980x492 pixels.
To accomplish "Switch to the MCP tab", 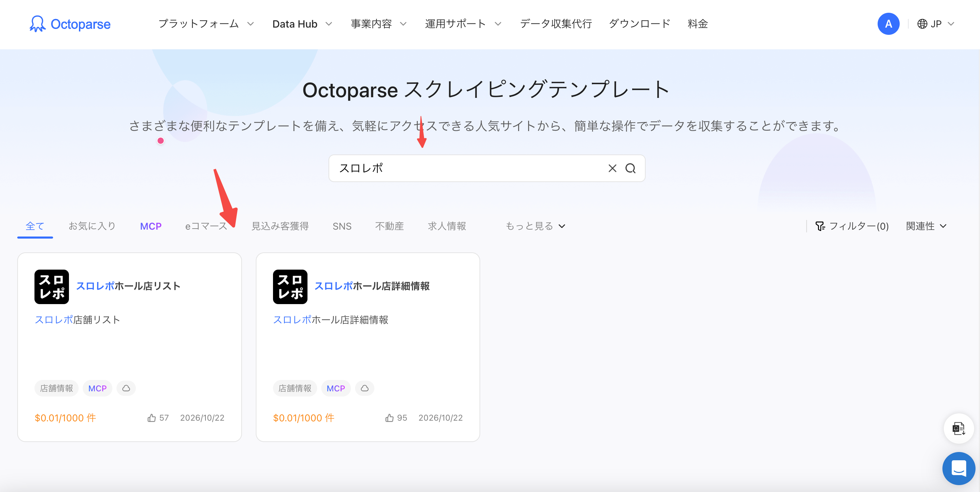I will (x=151, y=226).
